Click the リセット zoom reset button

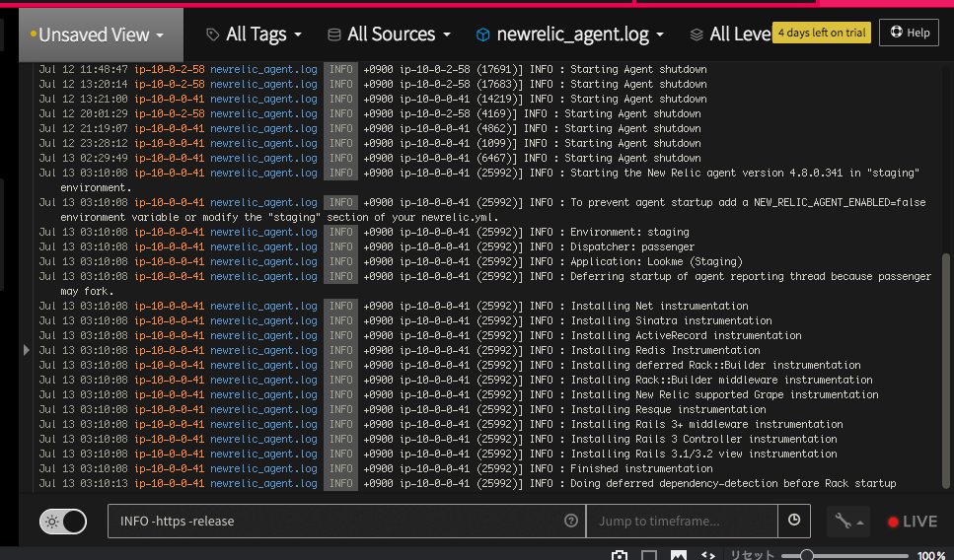pos(752,554)
